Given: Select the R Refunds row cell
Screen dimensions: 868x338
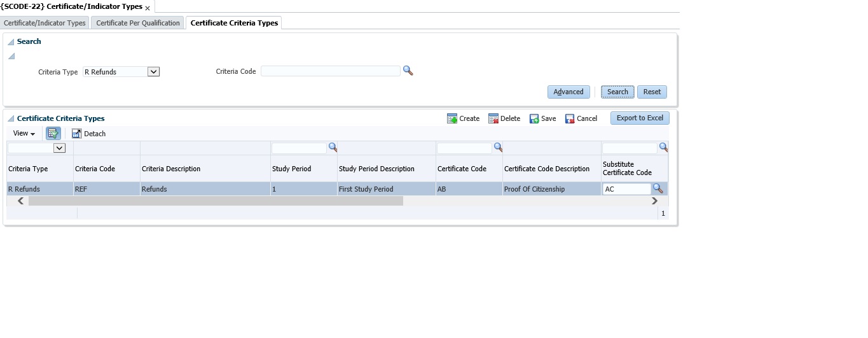Looking at the screenshot, I should pos(39,189).
